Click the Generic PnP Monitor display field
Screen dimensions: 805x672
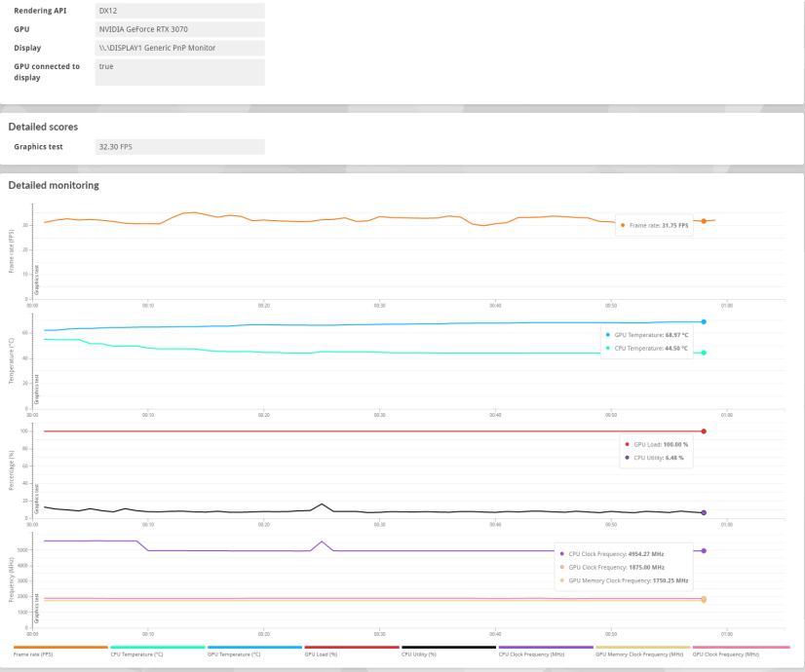tap(180, 48)
